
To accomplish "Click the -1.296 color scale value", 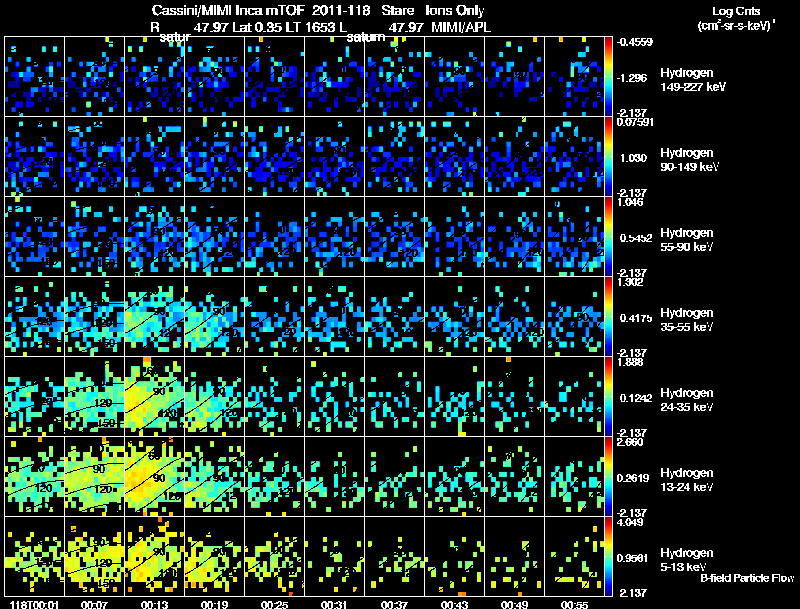I will click(633, 78).
